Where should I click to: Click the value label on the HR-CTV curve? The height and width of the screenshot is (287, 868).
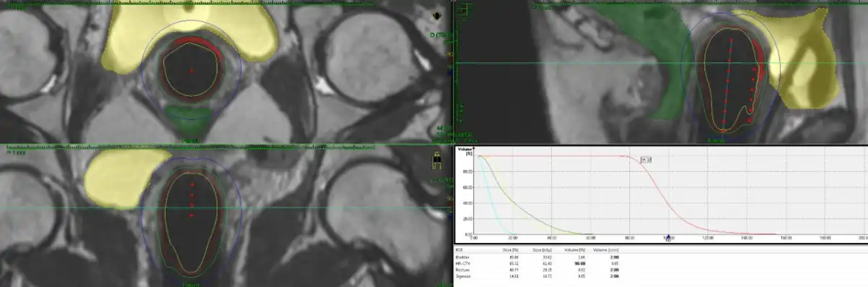point(647,159)
